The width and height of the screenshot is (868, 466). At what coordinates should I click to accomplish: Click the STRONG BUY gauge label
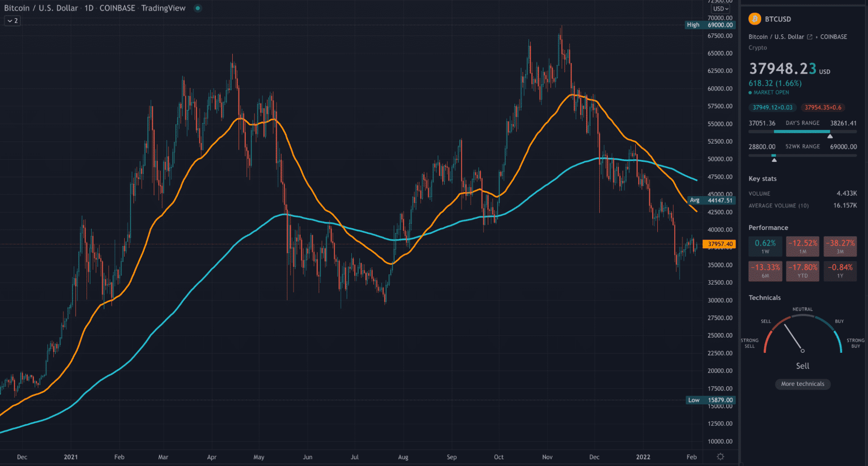(x=855, y=343)
